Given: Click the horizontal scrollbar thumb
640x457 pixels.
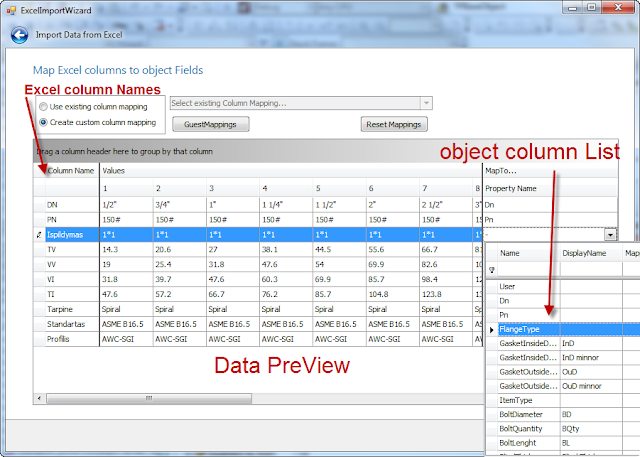Looking at the screenshot, I should (149, 398).
